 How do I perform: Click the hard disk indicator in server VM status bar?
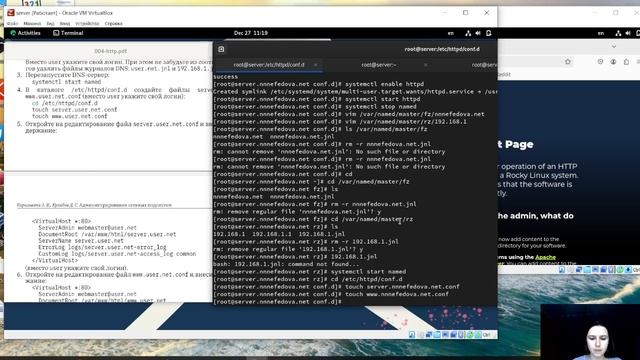click(412, 335)
